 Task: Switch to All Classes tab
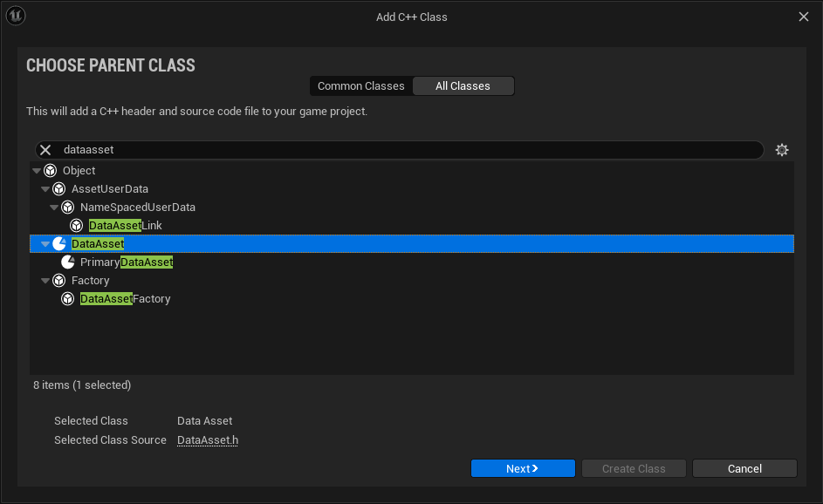[x=463, y=86]
